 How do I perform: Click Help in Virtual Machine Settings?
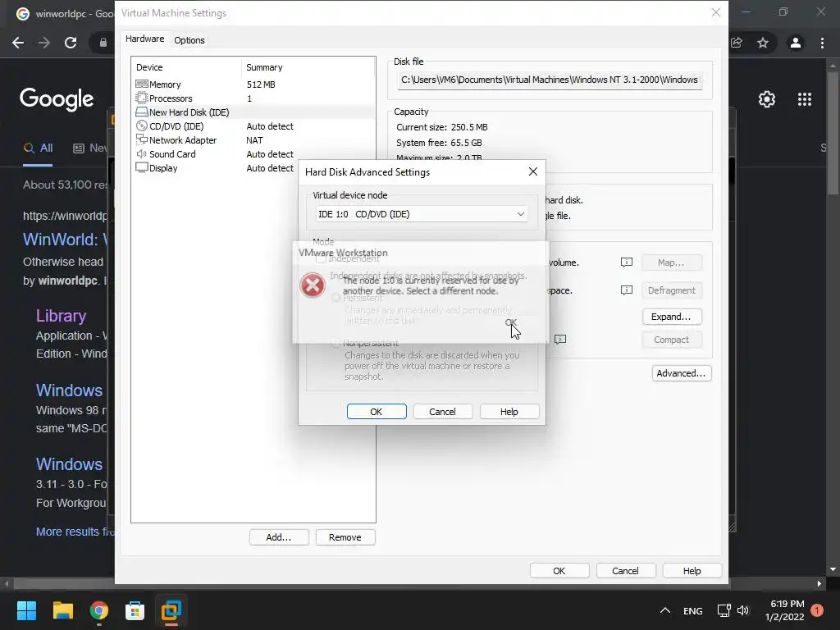[x=692, y=571]
